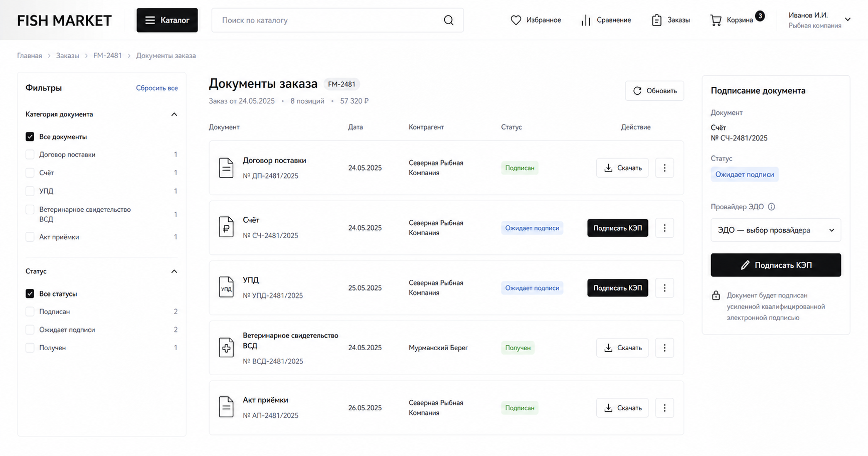Click the cart badge showing 3
Image resolution: width=868 pixels, height=456 pixels.
coord(760,16)
